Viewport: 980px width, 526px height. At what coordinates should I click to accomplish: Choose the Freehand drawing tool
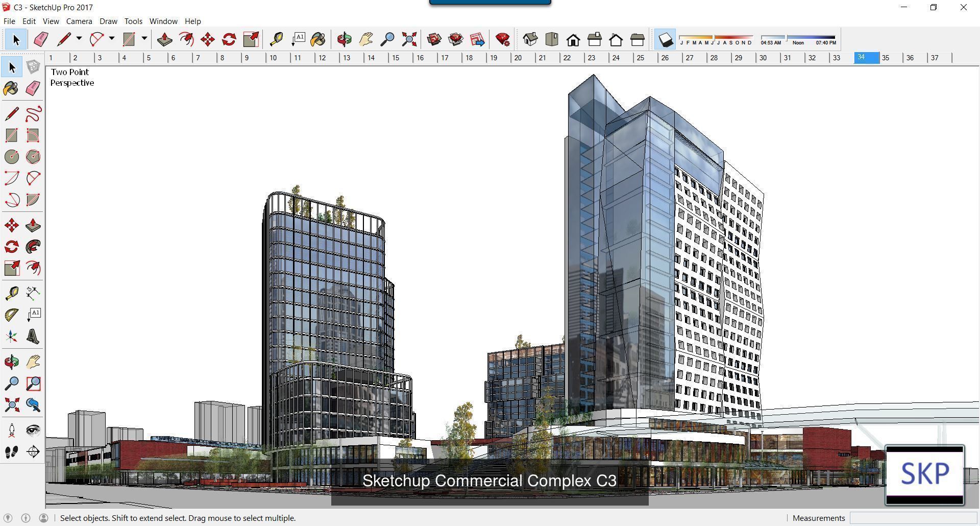33,113
